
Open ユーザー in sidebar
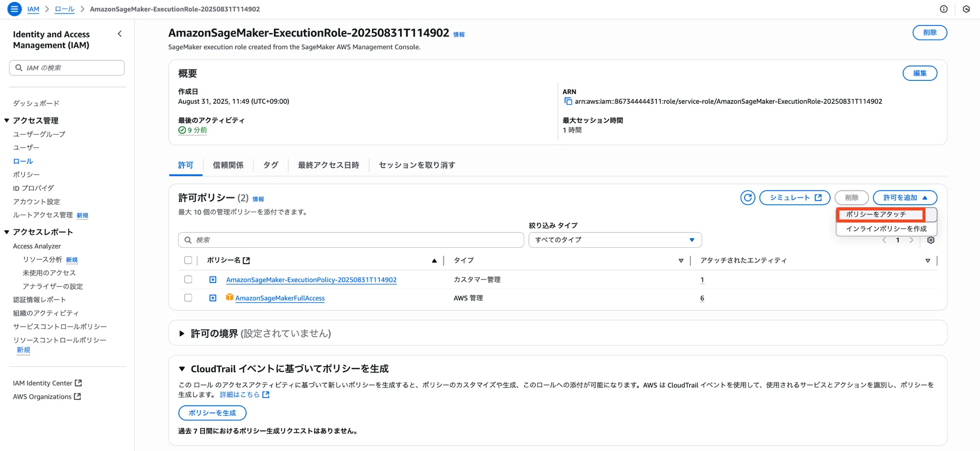pyautogui.click(x=26, y=148)
